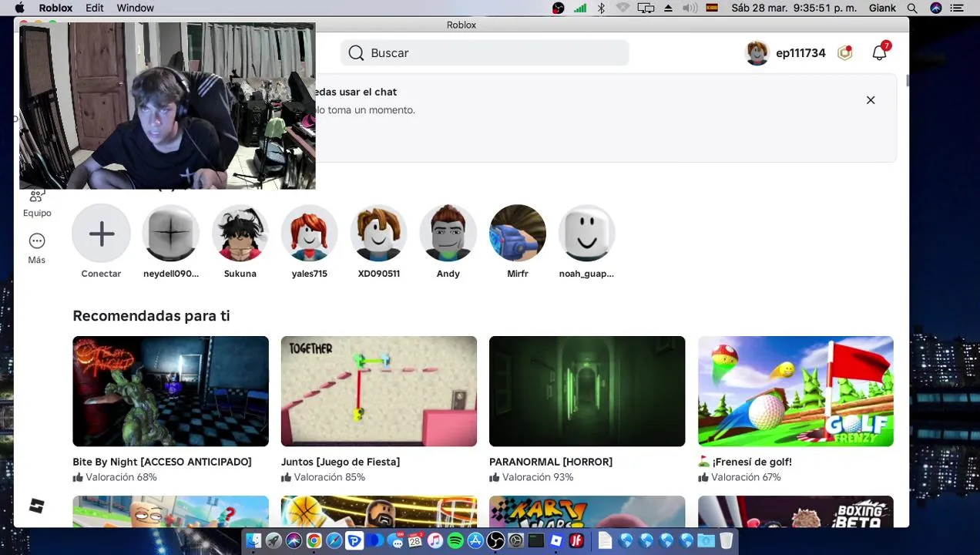The width and height of the screenshot is (980, 555).
Task: Open the notifications bell
Action: click(x=880, y=52)
